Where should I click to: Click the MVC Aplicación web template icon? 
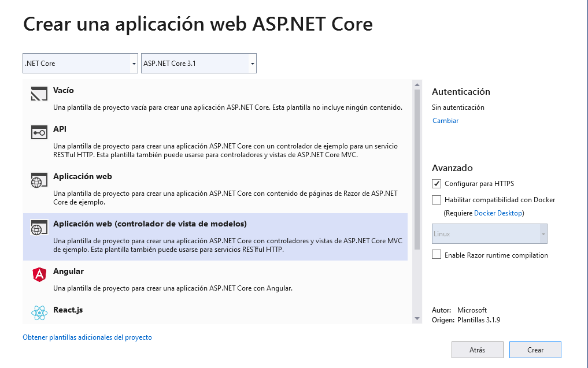click(x=39, y=228)
